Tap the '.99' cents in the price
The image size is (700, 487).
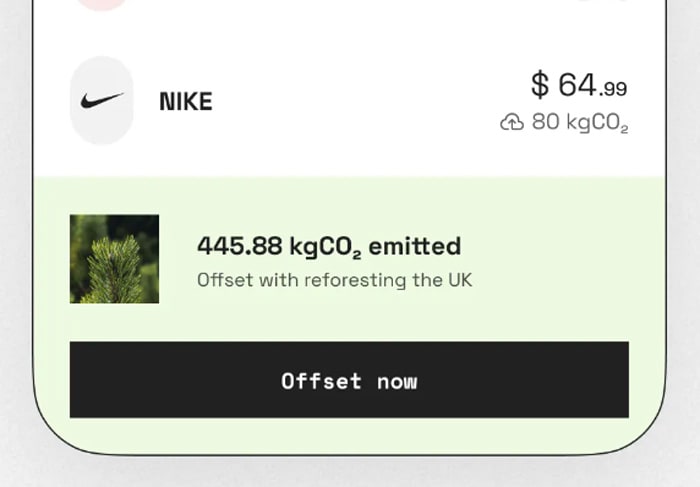click(x=613, y=89)
